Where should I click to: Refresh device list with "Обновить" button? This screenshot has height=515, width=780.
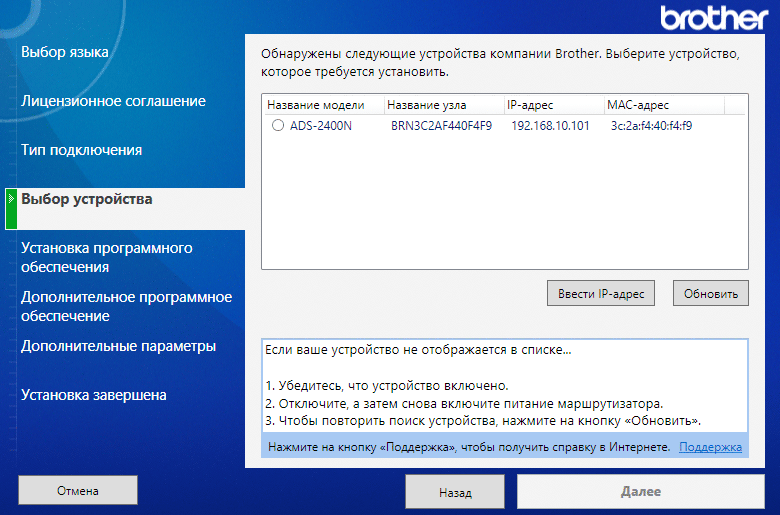coord(710,293)
